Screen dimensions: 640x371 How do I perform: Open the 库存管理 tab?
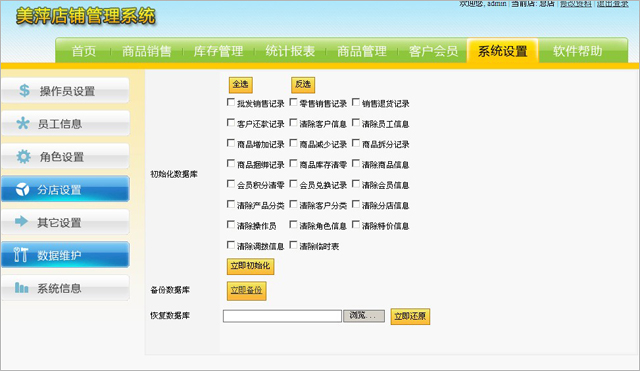point(218,51)
